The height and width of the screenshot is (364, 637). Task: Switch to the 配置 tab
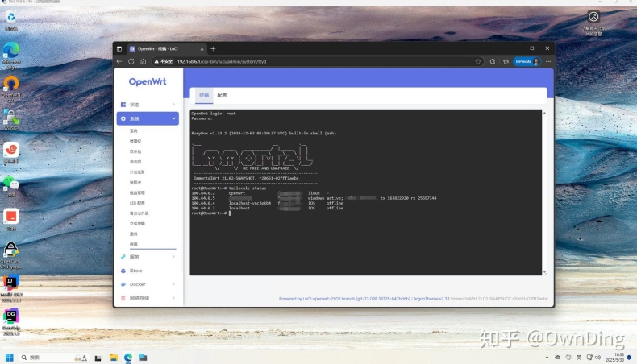pos(222,95)
